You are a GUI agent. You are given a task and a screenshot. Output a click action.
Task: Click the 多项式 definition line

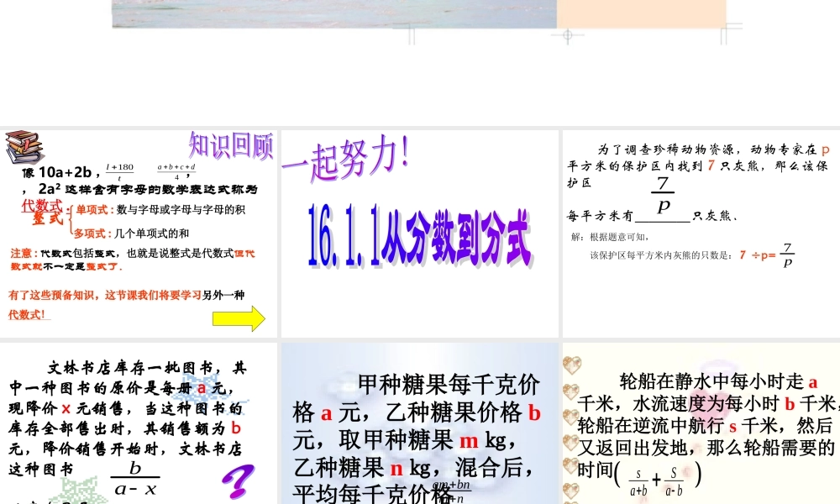(131, 234)
